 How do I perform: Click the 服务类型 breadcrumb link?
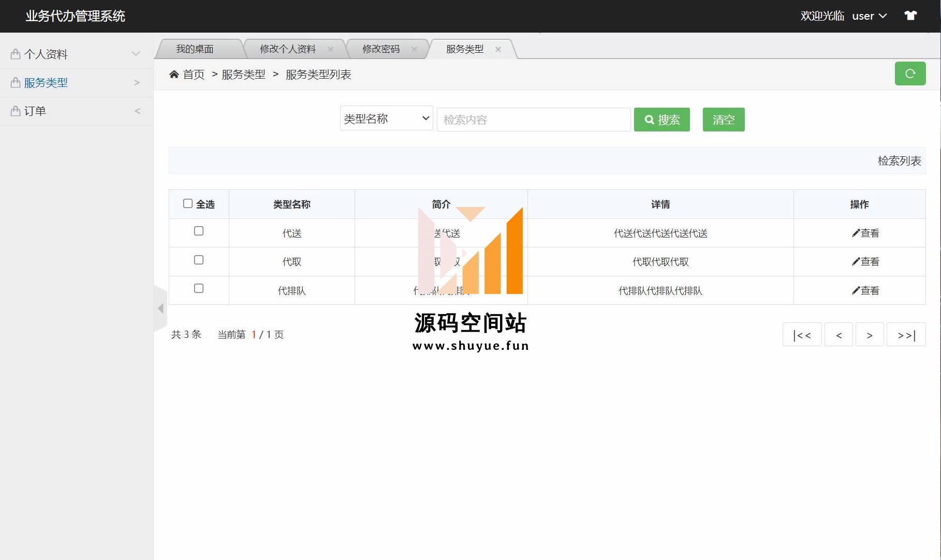[243, 75]
